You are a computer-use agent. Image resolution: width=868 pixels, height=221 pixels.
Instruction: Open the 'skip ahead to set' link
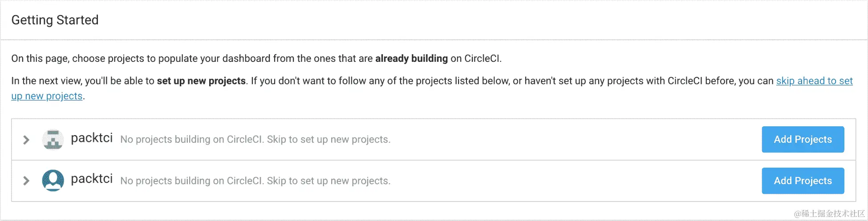(x=814, y=81)
